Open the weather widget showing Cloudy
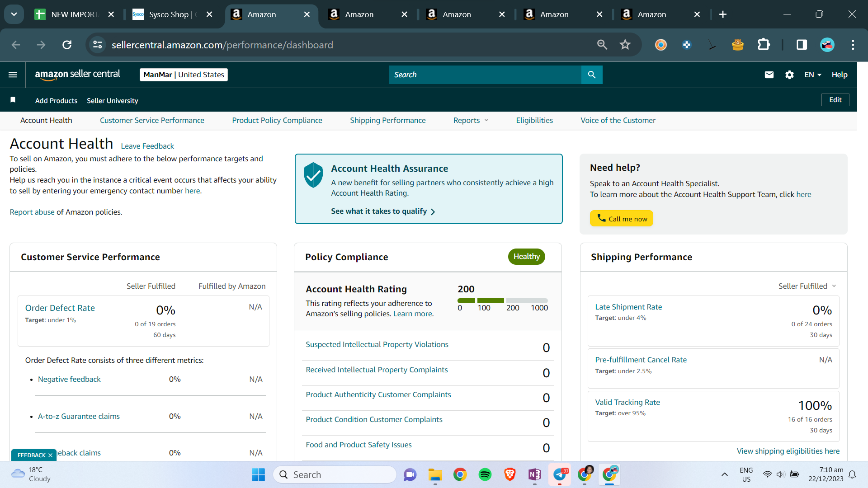This screenshot has height=488, width=868. (31, 474)
